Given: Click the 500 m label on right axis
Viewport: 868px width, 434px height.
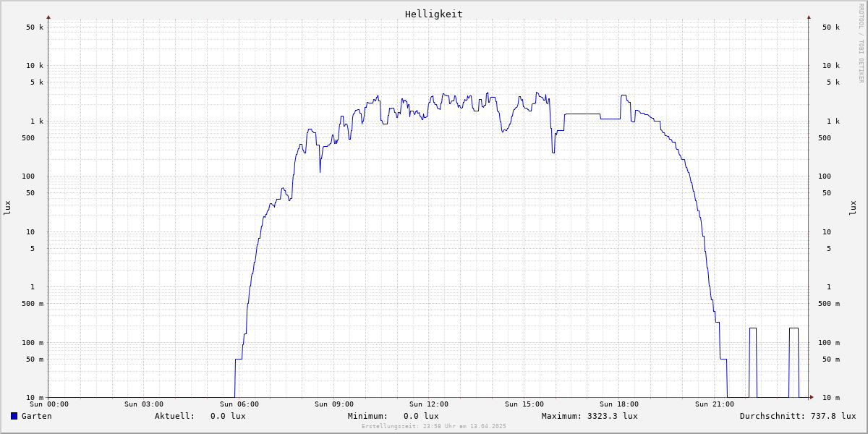Looking at the screenshot, I should 829,304.
